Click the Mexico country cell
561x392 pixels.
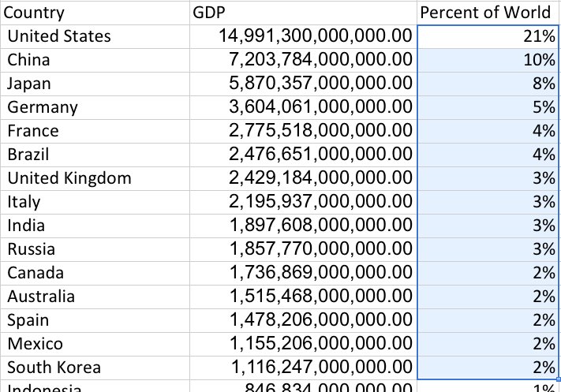pyautogui.click(x=95, y=344)
